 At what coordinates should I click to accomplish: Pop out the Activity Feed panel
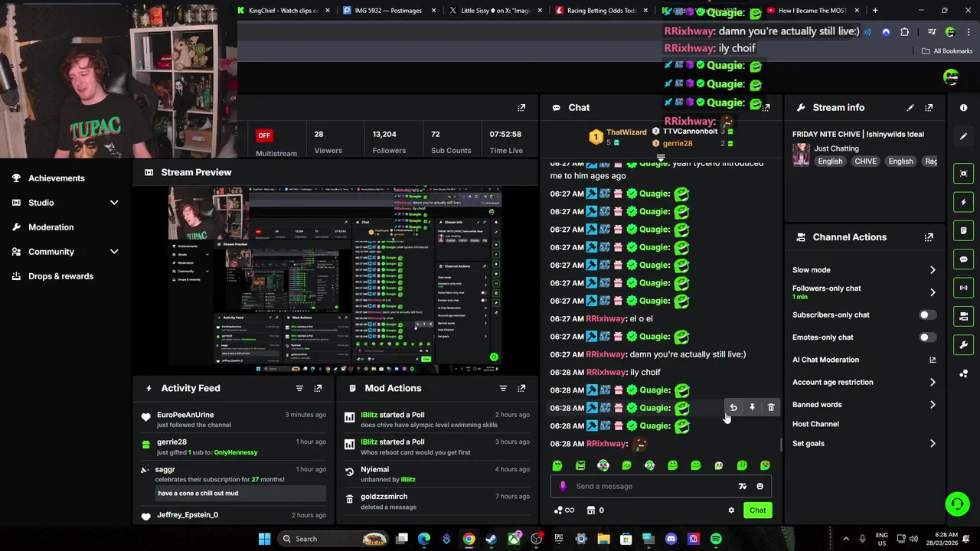pos(318,388)
